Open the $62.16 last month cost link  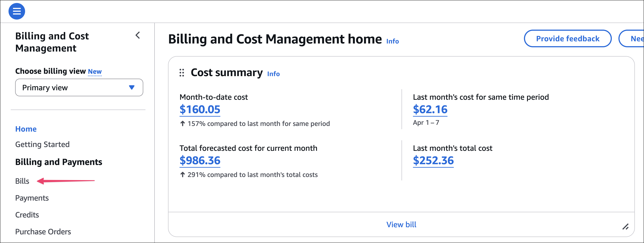(x=430, y=110)
